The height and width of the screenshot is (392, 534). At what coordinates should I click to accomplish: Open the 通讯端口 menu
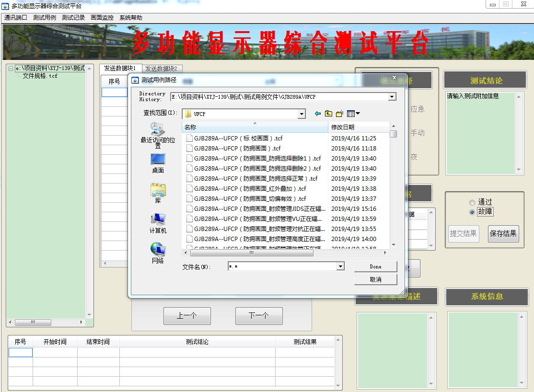(x=16, y=18)
